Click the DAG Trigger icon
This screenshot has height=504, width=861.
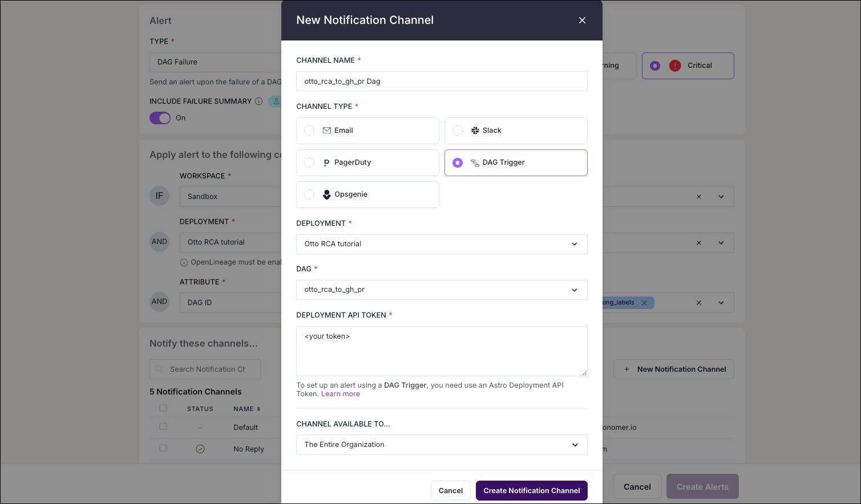click(475, 162)
